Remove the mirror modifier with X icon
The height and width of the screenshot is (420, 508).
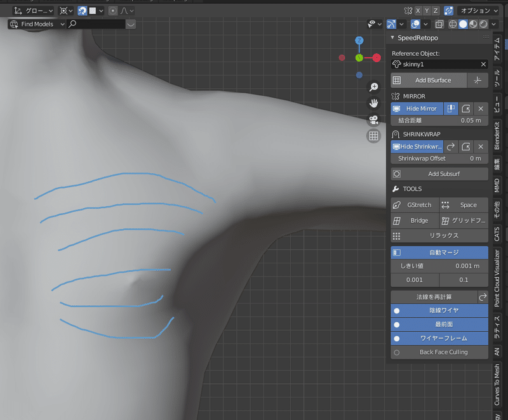click(481, 108)
